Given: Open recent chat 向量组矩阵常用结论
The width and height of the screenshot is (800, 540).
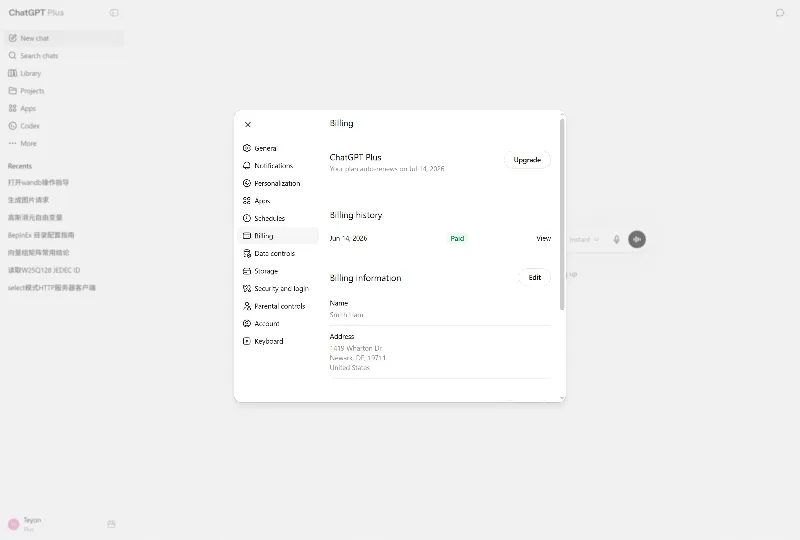Looking at the screenshot, I should click(x=64, y=253).
